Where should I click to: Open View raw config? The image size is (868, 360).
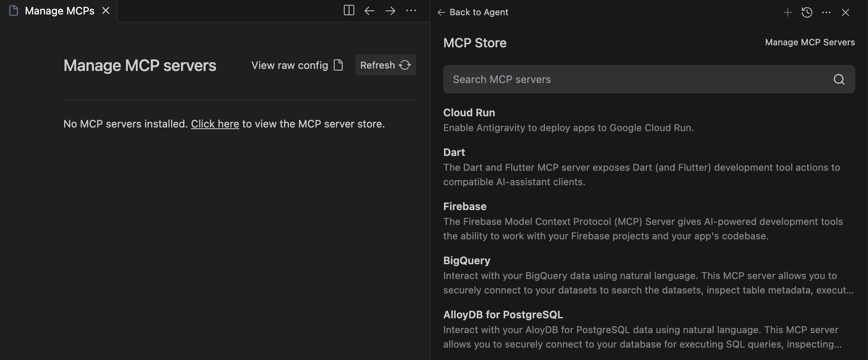click(297, 65)
